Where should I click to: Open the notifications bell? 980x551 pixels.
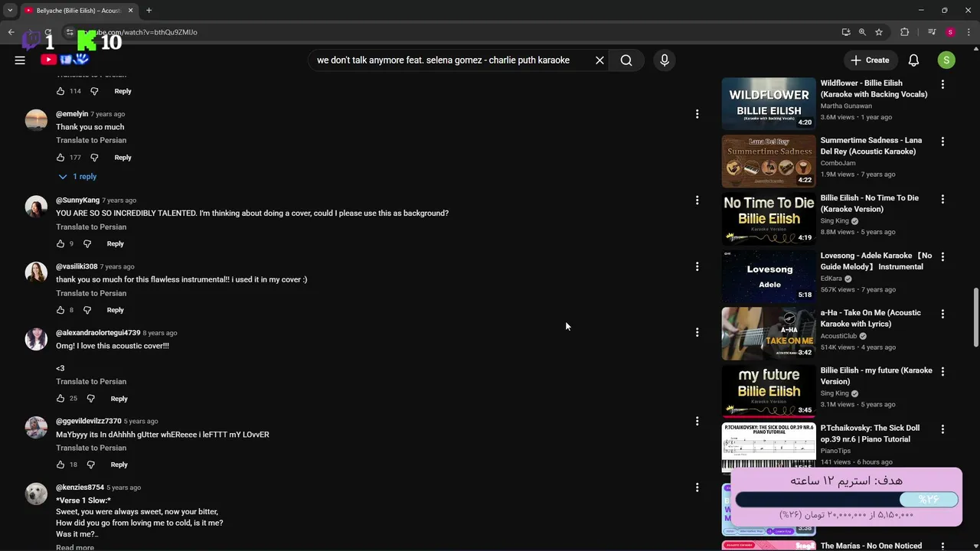click(x=913, y=60)
